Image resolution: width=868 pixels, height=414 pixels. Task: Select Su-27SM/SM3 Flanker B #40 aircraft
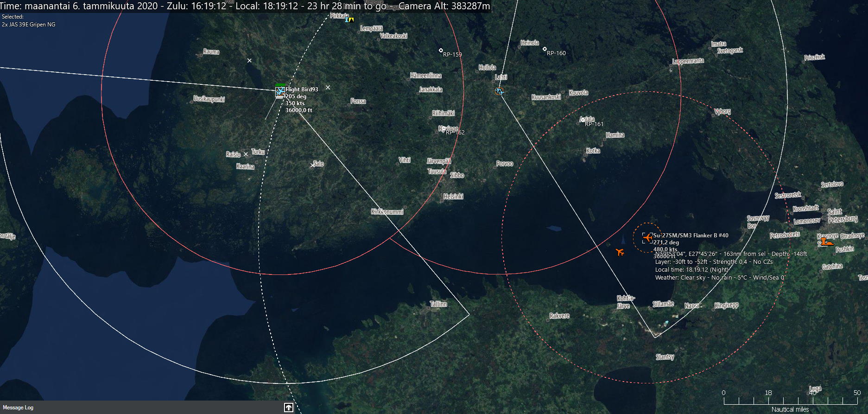click(647, 238)
